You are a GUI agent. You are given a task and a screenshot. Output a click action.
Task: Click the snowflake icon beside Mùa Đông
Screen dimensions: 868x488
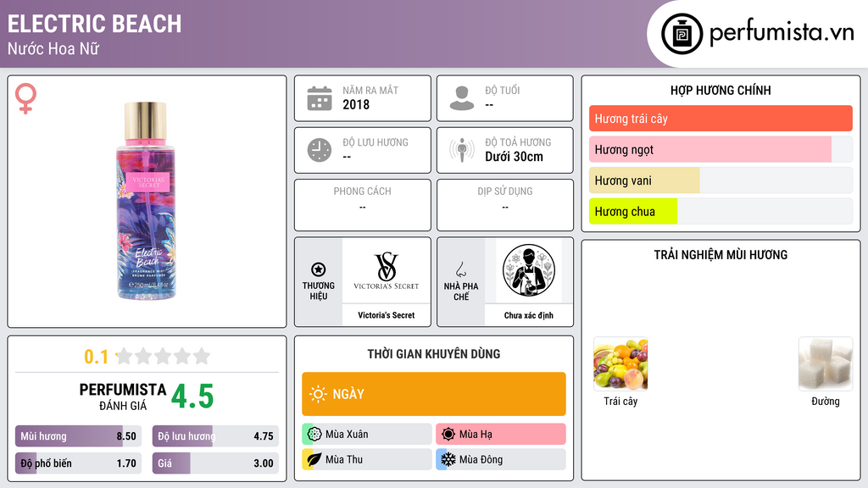pos(448,459)
